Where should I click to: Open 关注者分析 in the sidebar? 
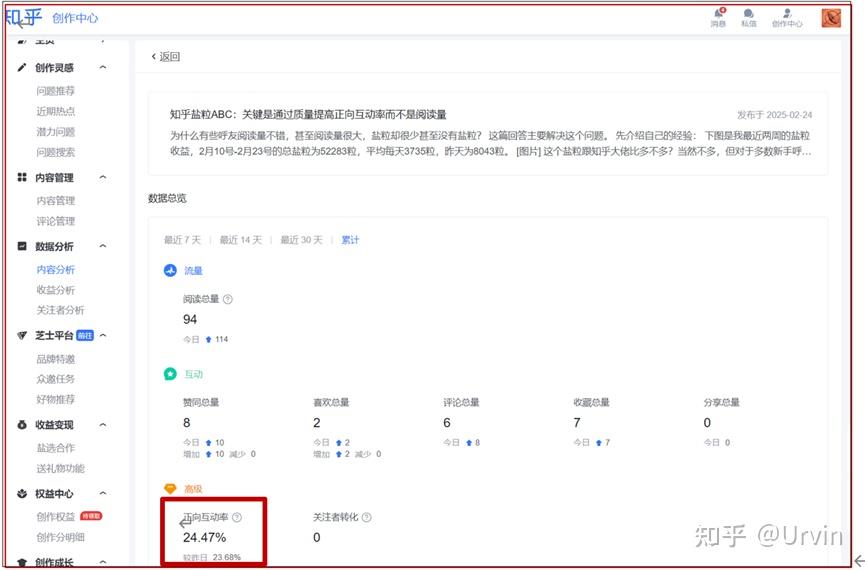click(61, 311)
